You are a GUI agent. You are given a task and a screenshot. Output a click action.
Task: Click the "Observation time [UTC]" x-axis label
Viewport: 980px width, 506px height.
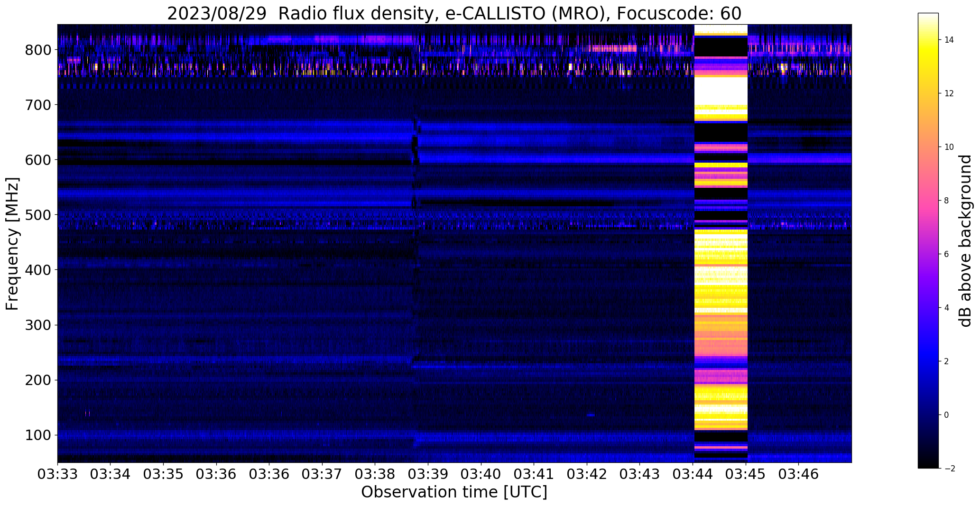[454, 492]
